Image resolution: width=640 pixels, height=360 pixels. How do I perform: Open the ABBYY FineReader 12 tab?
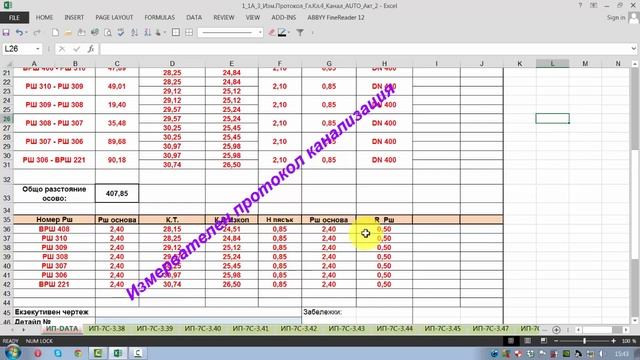click(336, 18)
